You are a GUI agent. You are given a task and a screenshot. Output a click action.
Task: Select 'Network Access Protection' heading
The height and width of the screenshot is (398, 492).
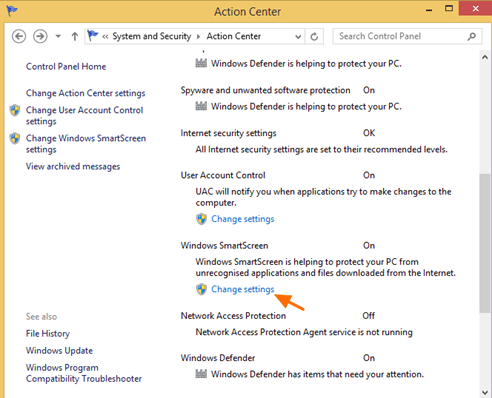coord(233,316)
